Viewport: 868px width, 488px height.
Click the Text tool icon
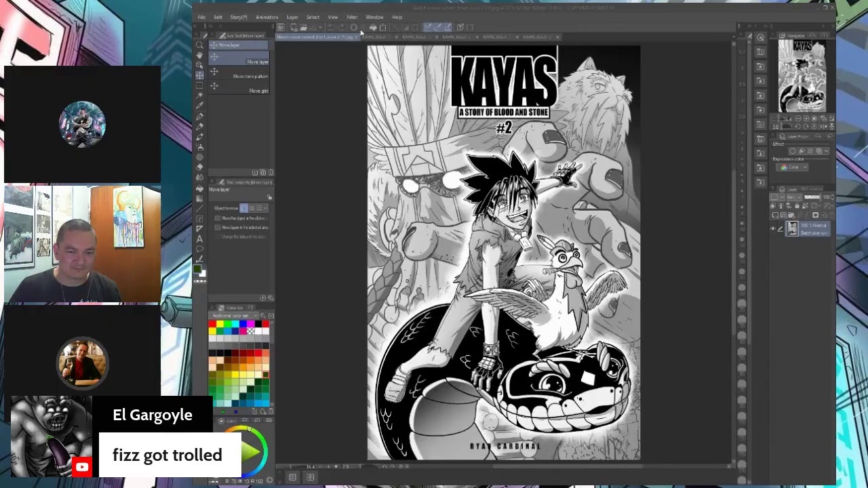coord(199,239)
